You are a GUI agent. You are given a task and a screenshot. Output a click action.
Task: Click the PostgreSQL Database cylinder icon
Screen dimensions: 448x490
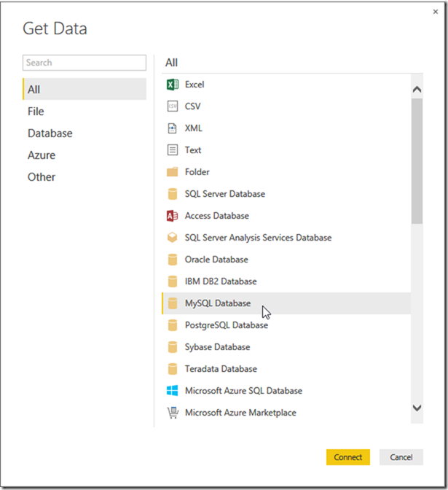[173, 325]
